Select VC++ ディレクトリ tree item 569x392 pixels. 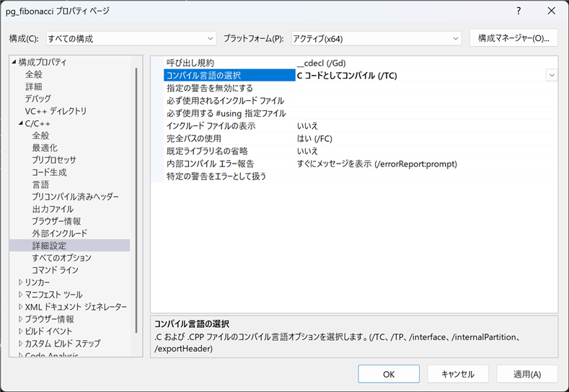coord(56,111)
